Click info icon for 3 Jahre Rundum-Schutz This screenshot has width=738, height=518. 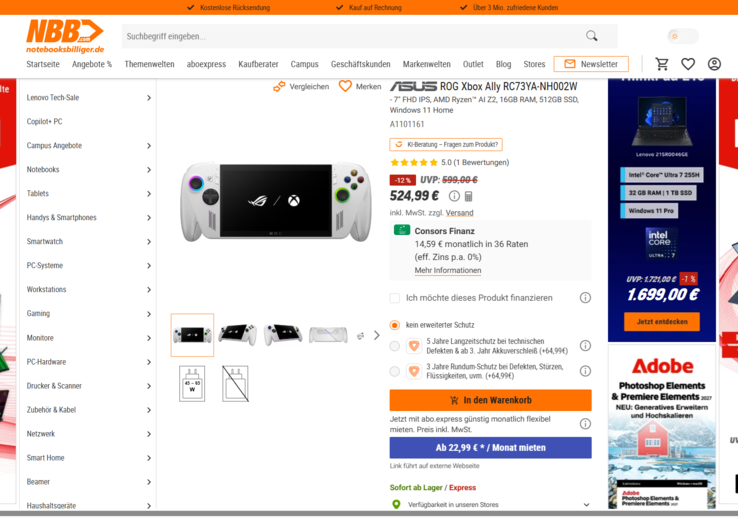(585, 371)
